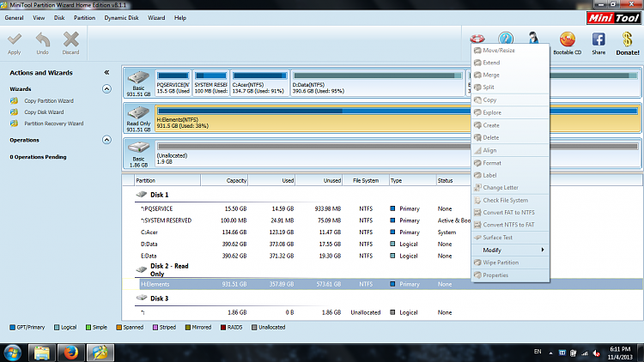Open the Wizard menu
The height and width of the screenshot is (362, 644).
(x=156, y=18)
